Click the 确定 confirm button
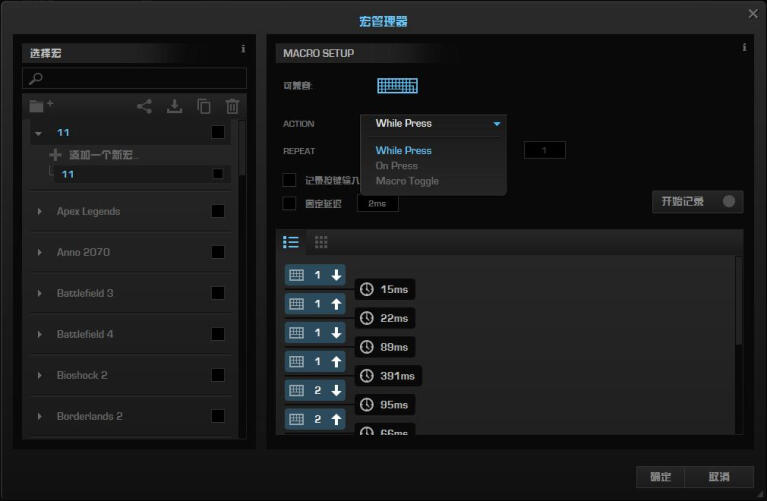The image size is (767, 501). (x=661, y=476)
